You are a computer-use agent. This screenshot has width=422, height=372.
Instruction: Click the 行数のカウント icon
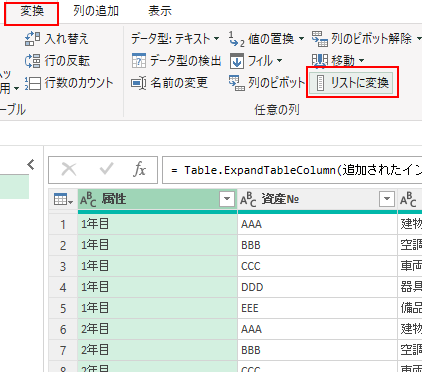(33, 83)
